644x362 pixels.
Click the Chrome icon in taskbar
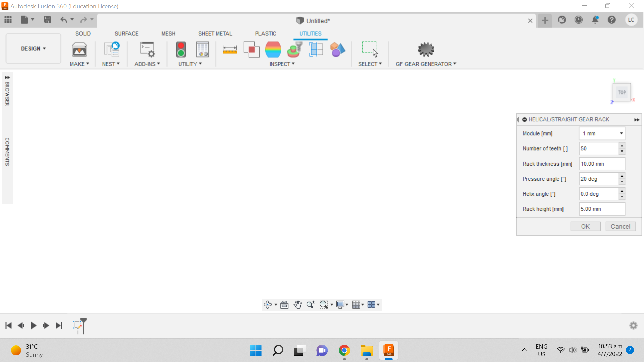coord(344,351)
